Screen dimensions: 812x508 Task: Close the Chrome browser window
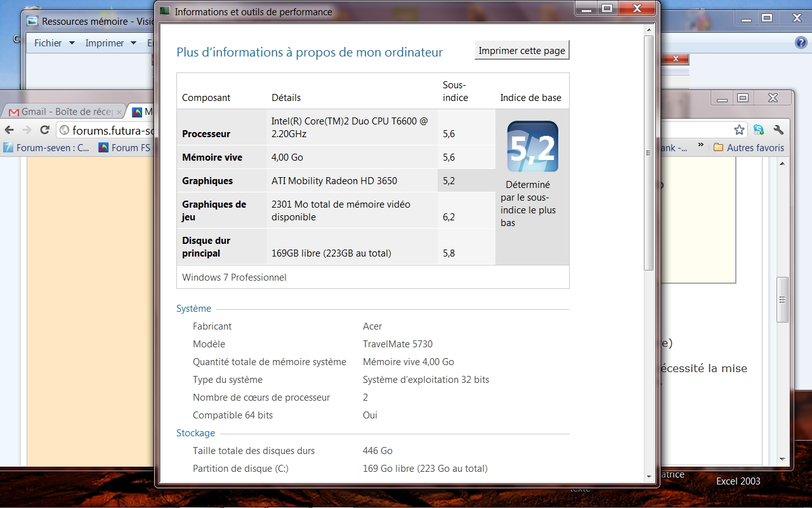[772, 98]
